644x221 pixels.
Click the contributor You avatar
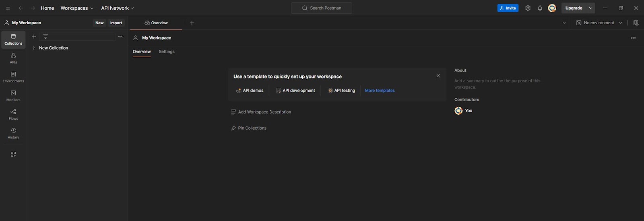[458, 111]
